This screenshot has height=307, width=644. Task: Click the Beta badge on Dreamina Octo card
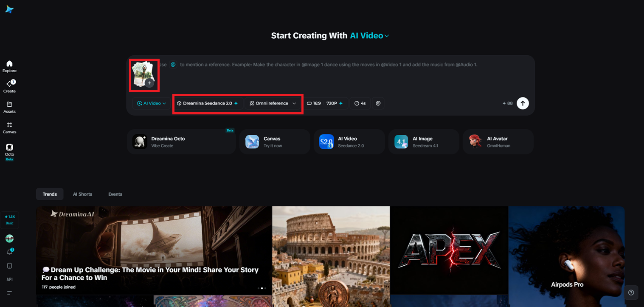(230, 131)
